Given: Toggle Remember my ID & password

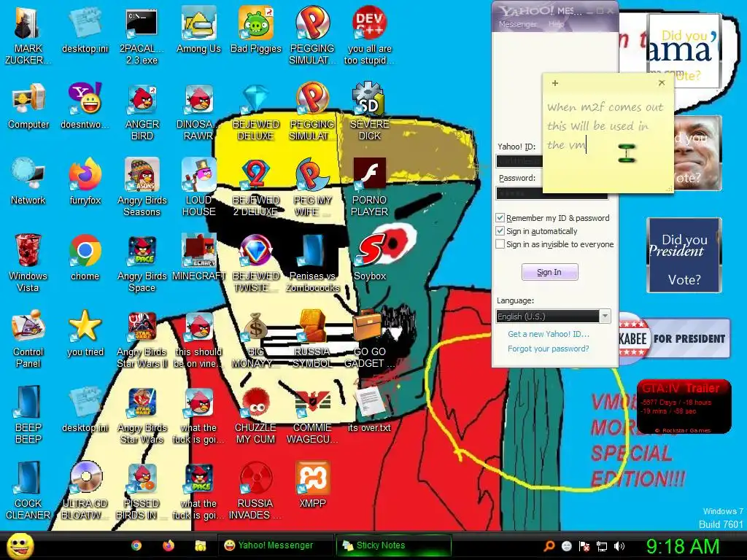Looking at the screenshot, I should (500, 218).
